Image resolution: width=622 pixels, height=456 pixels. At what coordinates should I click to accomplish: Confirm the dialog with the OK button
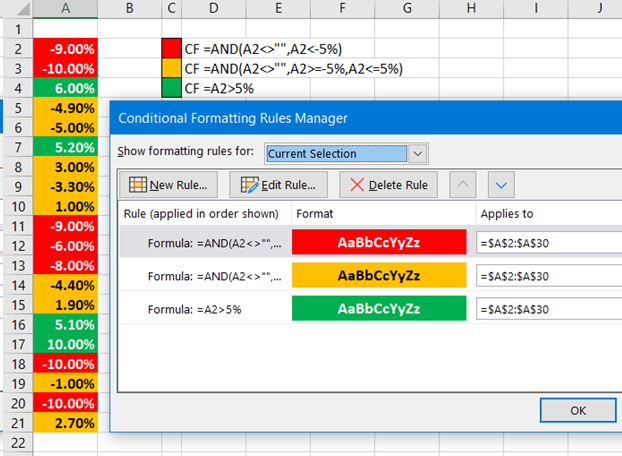coord(577,410)
